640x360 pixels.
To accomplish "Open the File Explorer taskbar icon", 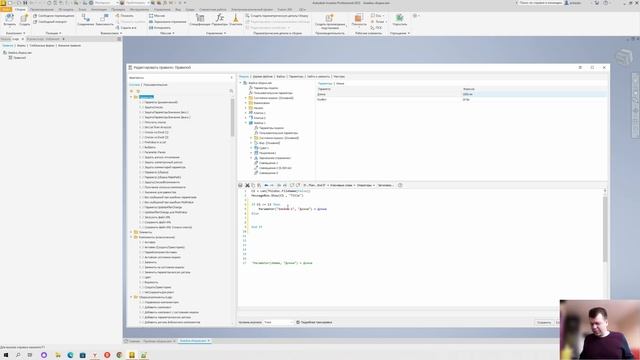I will click(x=58, y=355).
